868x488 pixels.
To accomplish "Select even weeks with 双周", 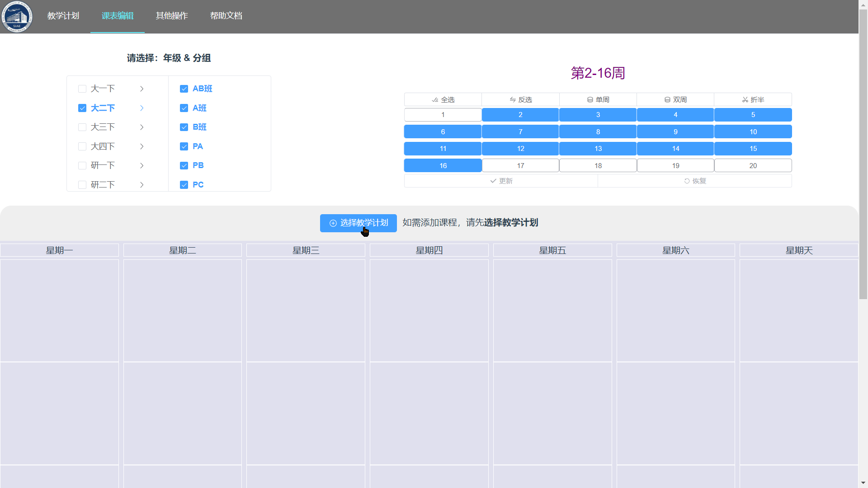I will pyautogui.click(x=675, y=99).
